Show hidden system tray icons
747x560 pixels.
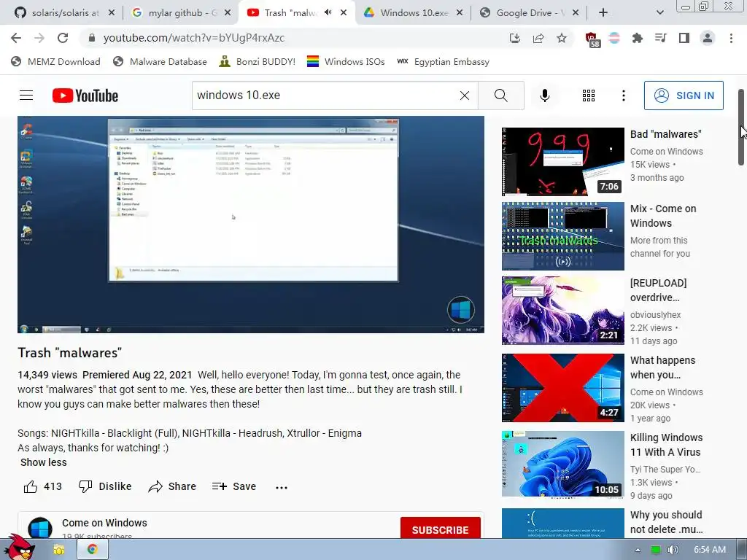coord(638,550)
